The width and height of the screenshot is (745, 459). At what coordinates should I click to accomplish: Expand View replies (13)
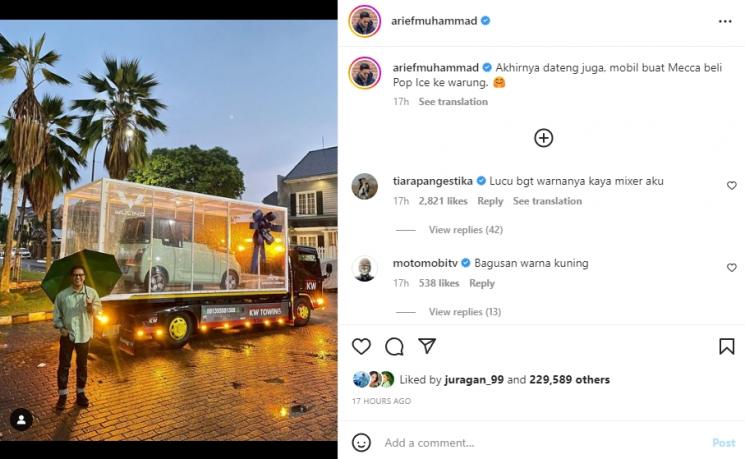coord(465,312)
